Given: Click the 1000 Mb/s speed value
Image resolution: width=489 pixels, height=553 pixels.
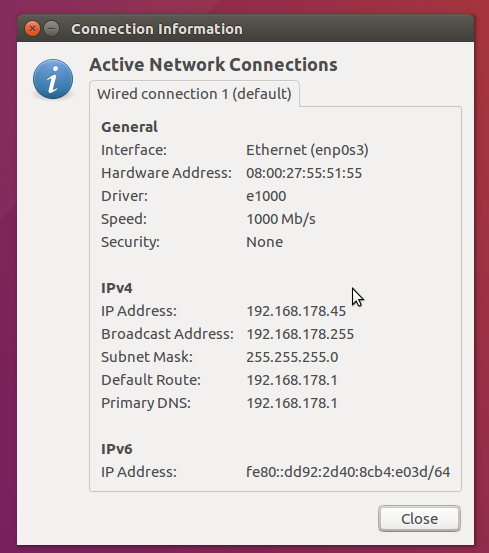Looking at the screenshot, I should point(281,219).
